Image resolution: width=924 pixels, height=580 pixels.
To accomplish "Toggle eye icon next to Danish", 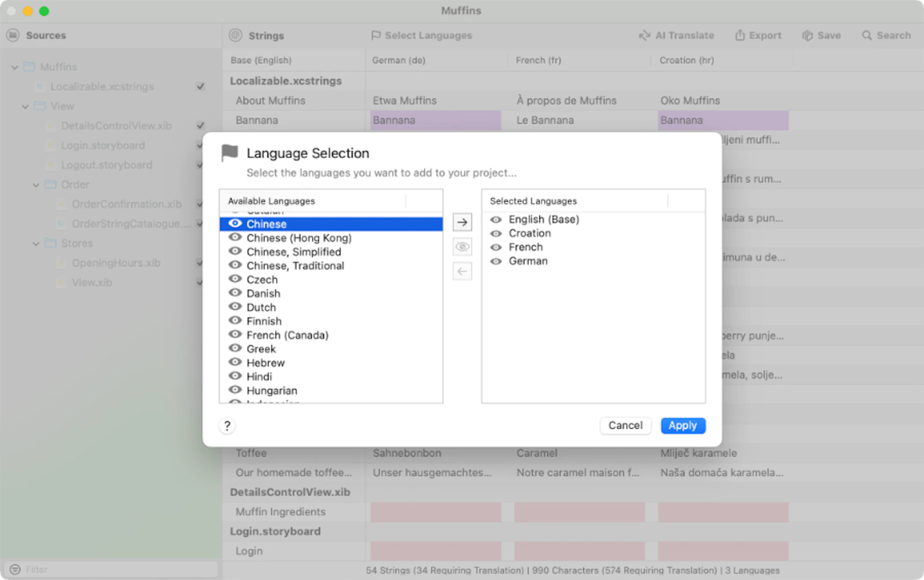I will 235,293.
